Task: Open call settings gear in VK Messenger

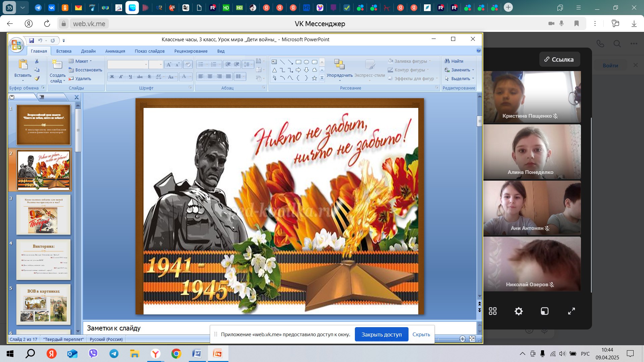Action: click(519, 311)
